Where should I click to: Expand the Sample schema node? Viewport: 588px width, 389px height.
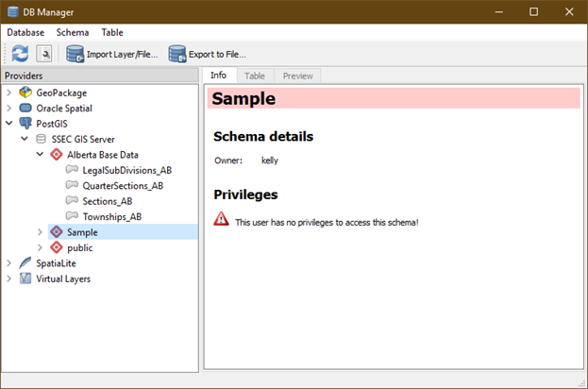(41, 232)
